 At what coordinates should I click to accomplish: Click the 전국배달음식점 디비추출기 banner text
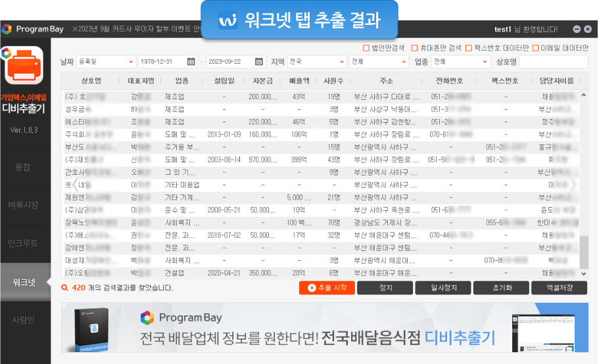[x=408, y=338]
